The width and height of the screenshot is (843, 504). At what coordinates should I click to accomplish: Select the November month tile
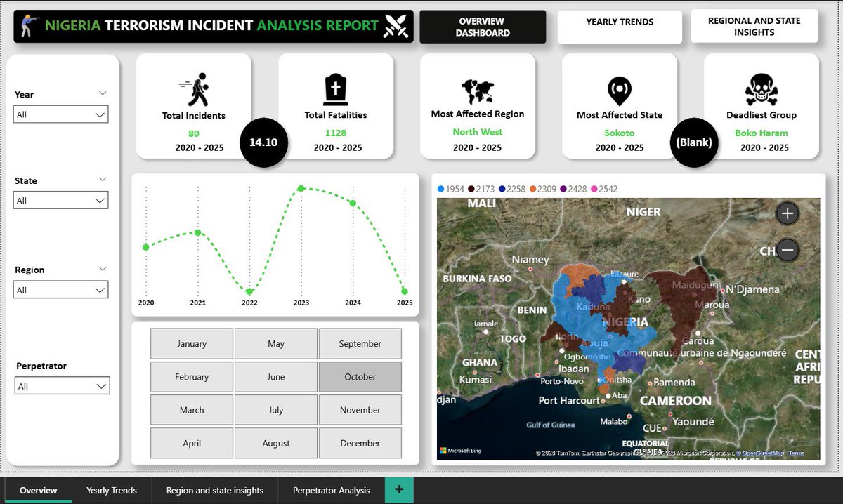[360, 410]
